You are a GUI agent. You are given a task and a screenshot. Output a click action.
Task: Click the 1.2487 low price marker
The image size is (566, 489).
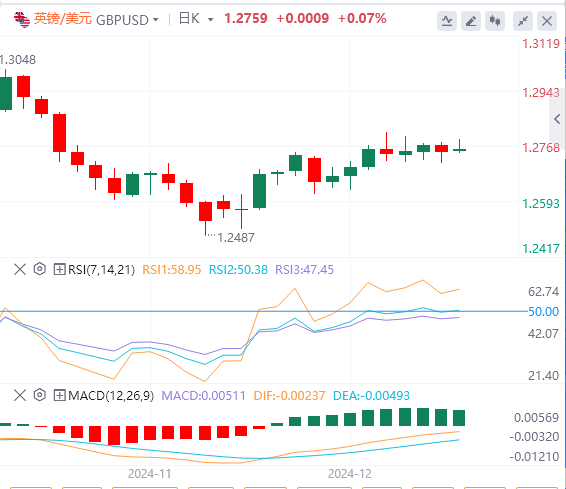[x=236, y=237]
